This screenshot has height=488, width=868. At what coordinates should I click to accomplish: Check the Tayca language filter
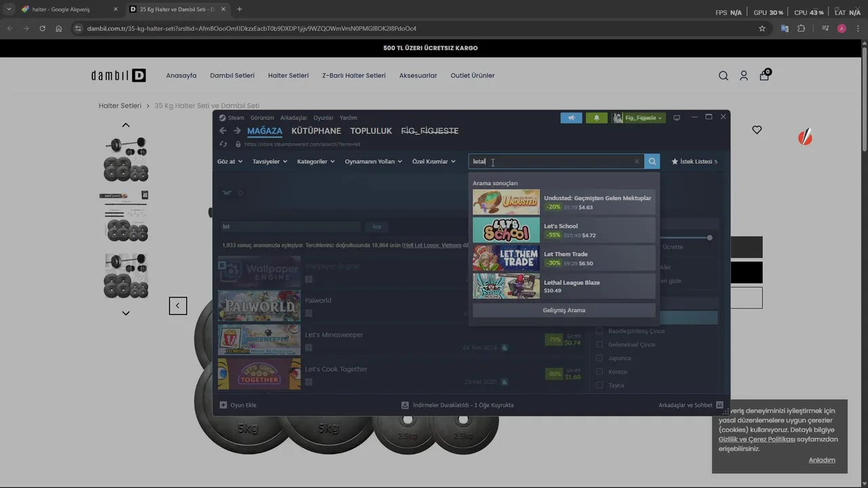pos(599,385)
